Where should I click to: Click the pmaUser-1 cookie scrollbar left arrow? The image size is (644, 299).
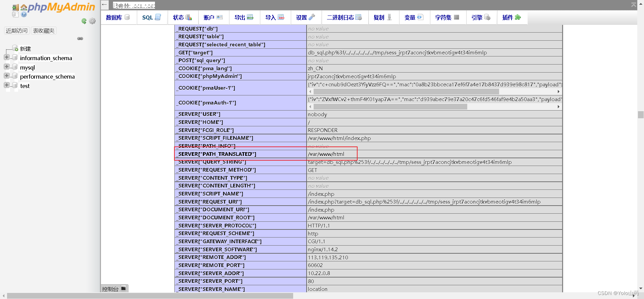[310, 91]
